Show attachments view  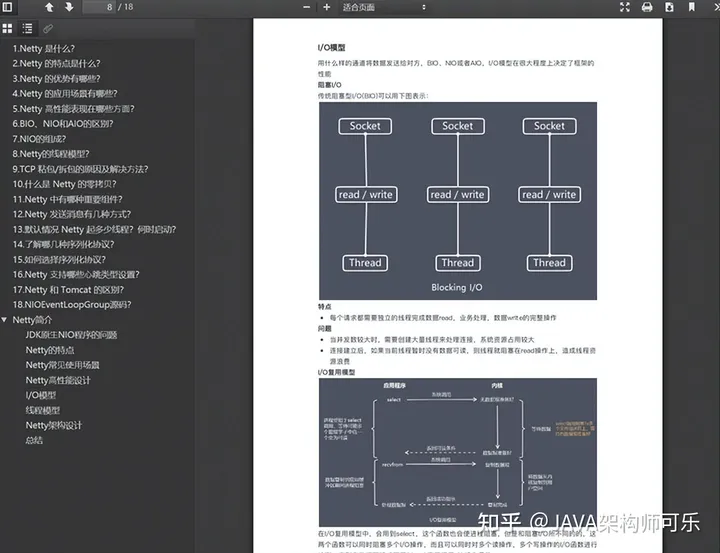[48, 28]
